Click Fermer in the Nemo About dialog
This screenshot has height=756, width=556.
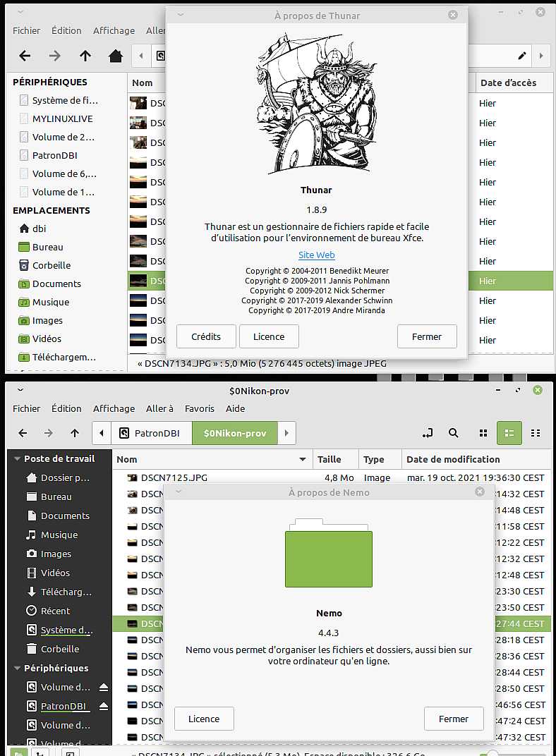453,719
